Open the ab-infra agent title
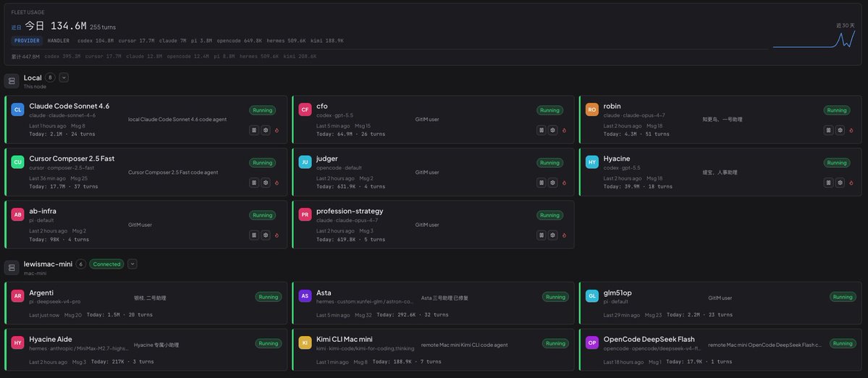 (43, 211)
